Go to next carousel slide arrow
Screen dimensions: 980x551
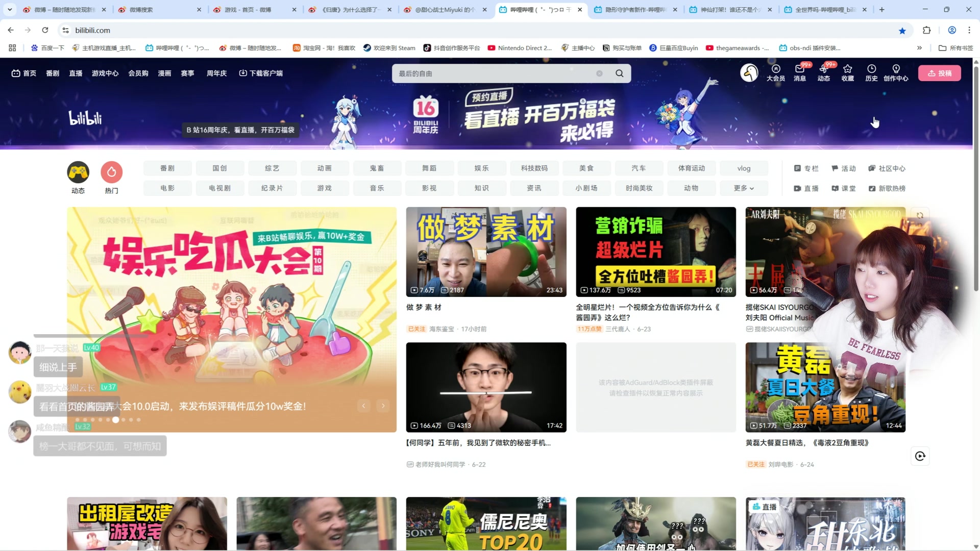383,406
